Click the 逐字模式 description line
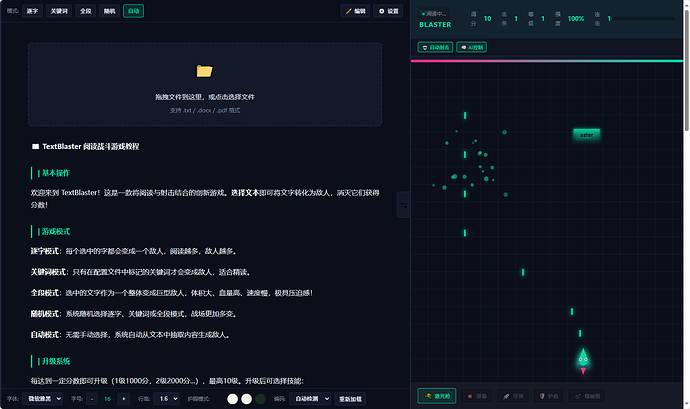Screen dimensions: 690x409 pos(135,251)
